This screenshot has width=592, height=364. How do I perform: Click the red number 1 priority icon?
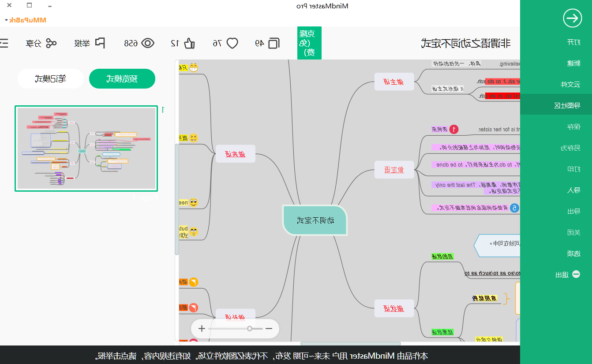pos(454,129)
